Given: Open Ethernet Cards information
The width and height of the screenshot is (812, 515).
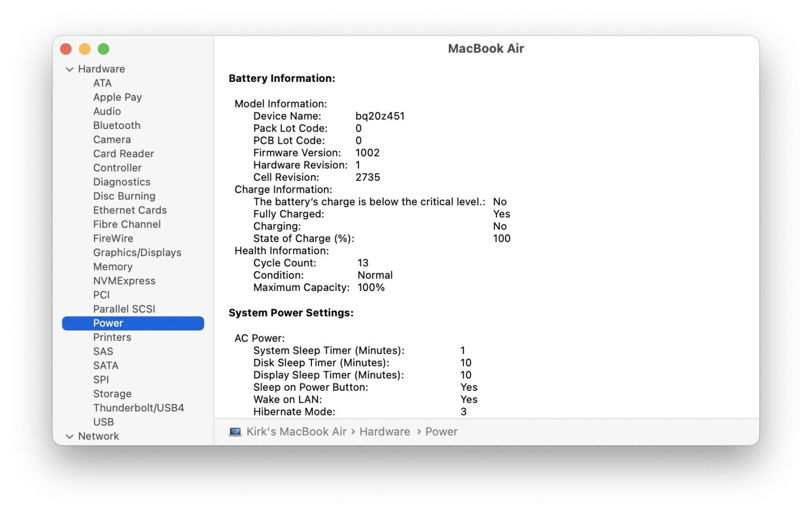Looking at the screenshot, I should tap(130, 210).
